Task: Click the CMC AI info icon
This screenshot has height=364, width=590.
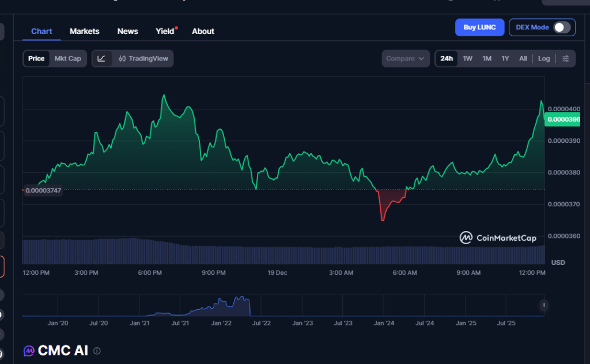Action: point(97,351)
